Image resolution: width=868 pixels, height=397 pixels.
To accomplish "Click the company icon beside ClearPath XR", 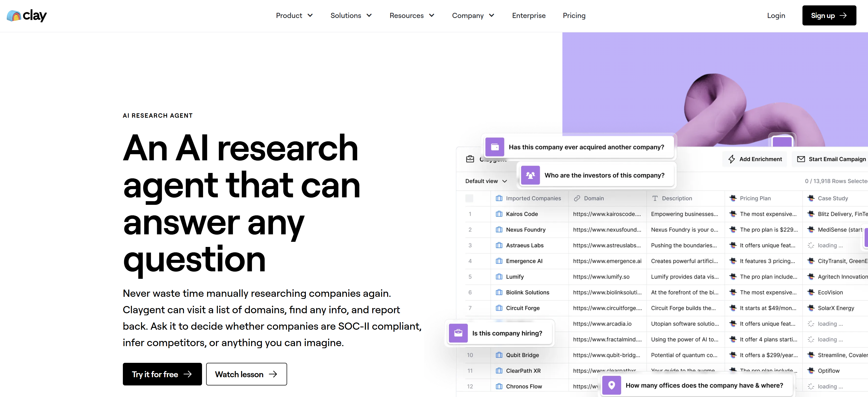I will 499,371.
